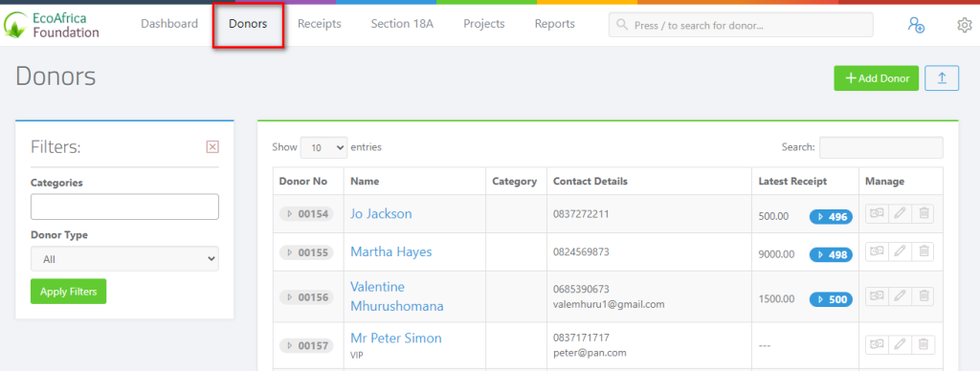Open Martha Hayes donor profile link
The height and width of the screenshot is (371, 980).
click(391, 251)
